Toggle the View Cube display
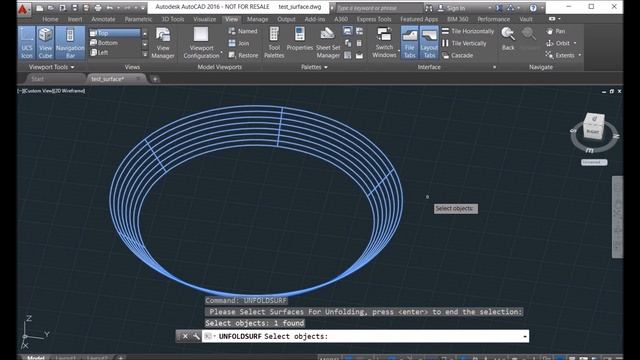 coord(45,43)
